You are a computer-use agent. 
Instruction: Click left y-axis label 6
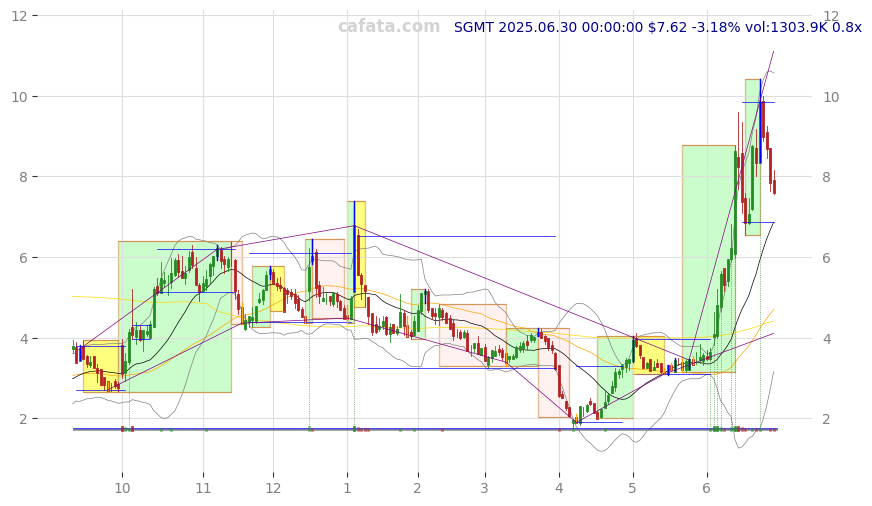pos(24,257)
